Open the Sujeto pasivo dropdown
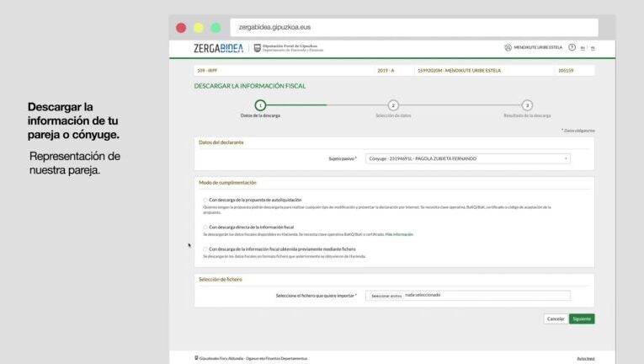644x364 pixels. click(x=468, y=158)
